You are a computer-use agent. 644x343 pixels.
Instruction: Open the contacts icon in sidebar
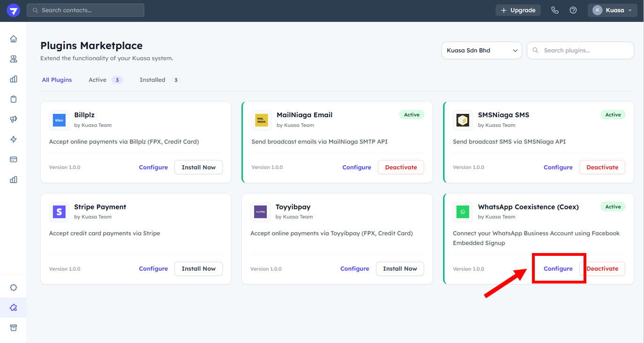[x=14, y=59]
